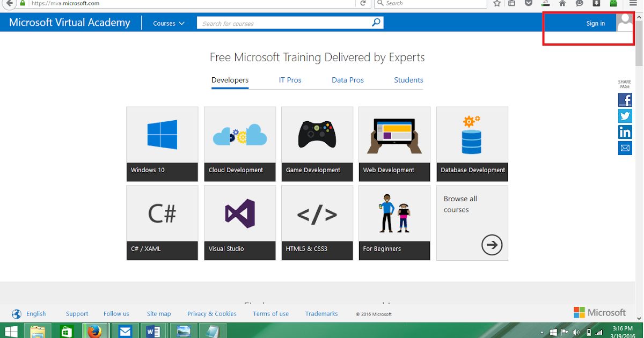The image size is (644, 338).
Task: Switch to the IT Pros tab
Action: pos(290,80)
